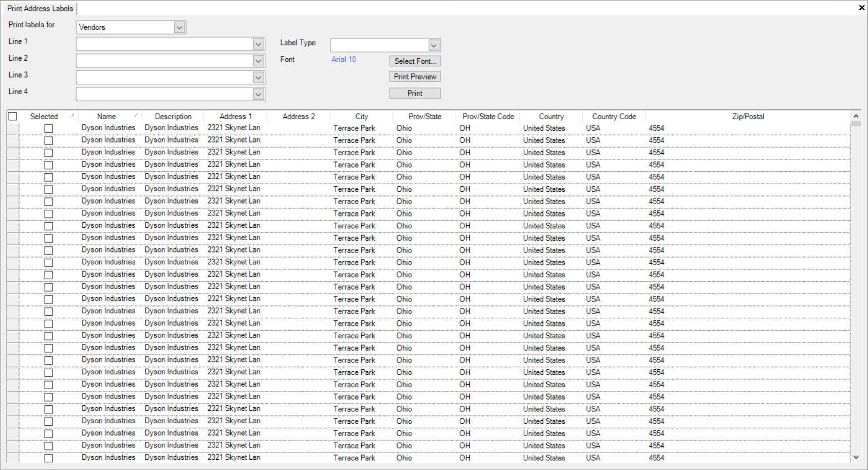Click the Print button

[x=415, y=93]
